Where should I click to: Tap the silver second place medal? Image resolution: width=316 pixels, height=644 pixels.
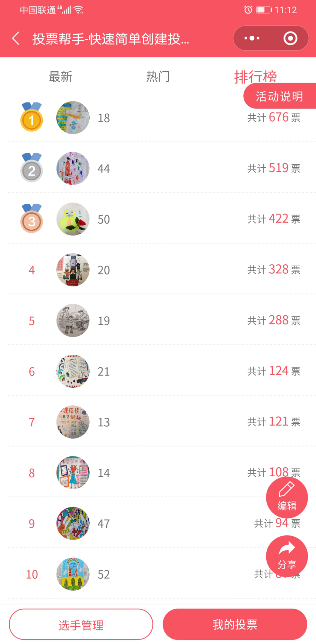[x=31, y=168]
